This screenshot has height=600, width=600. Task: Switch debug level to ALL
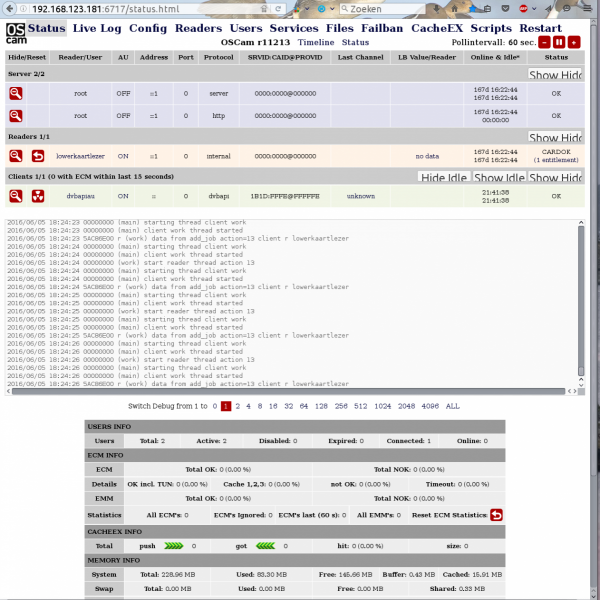click(x=452, y=407)
